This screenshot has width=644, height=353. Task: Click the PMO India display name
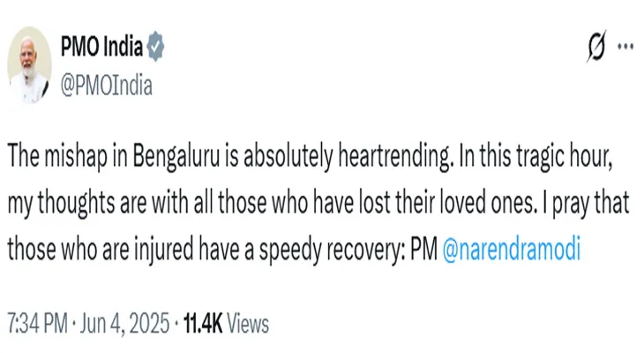click(101, 46)
